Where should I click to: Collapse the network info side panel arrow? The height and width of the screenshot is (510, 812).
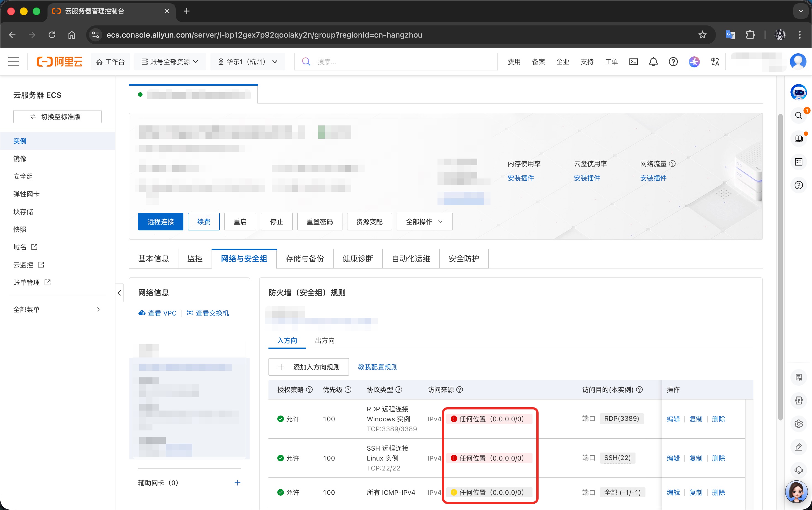(119, 293)
